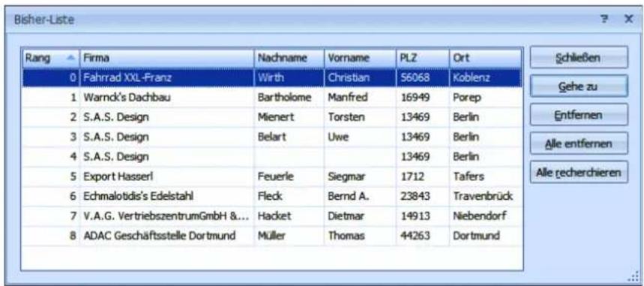Click the Torsten first name cell
Viewport: 644px width, 286px height.
tap(360, 117)
